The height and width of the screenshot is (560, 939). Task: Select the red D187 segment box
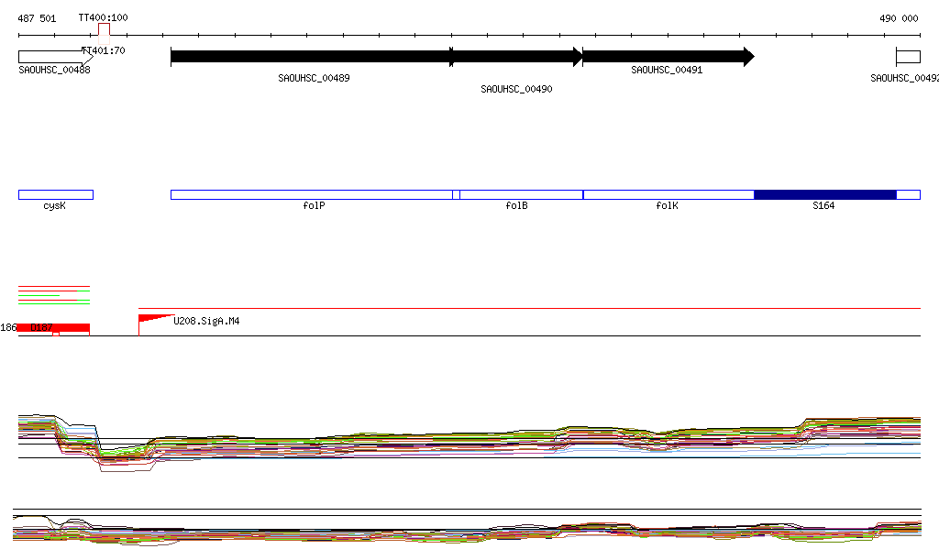click(x=54, y=327)
